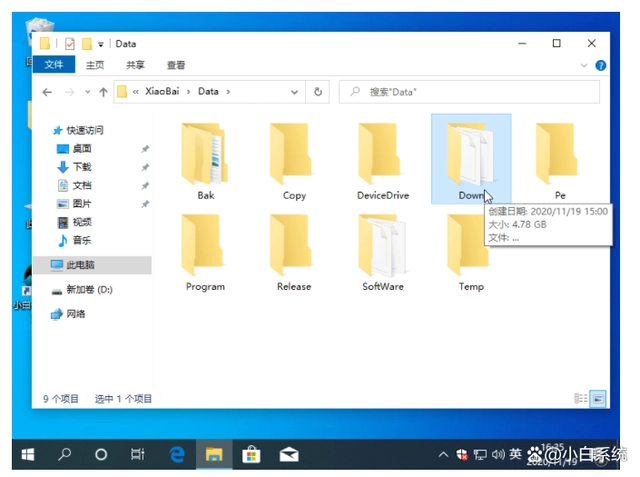Select the SoftWare folder

point(383,253)
